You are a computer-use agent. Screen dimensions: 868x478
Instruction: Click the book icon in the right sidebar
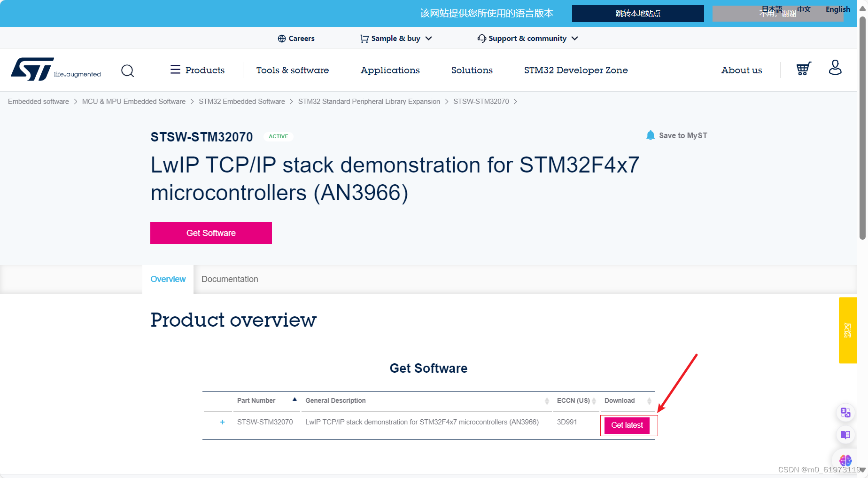(x=845, y=435)
